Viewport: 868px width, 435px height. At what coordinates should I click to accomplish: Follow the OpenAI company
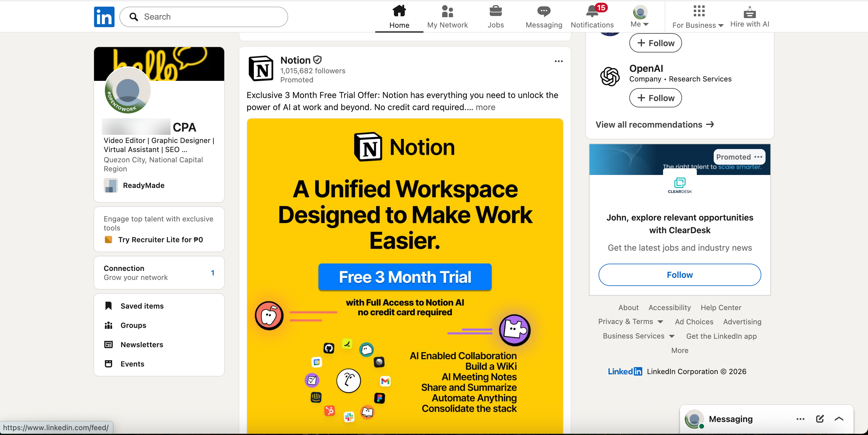coord(656,98)
